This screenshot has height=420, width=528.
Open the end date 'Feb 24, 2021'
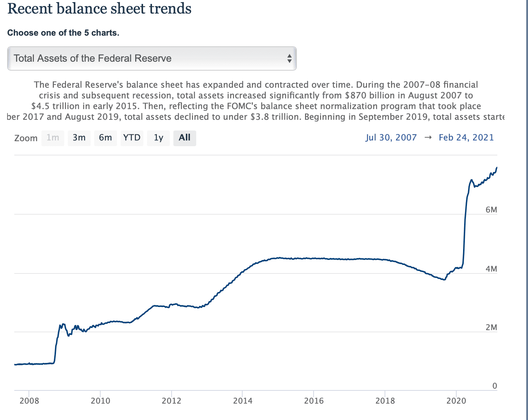(466, 137)
